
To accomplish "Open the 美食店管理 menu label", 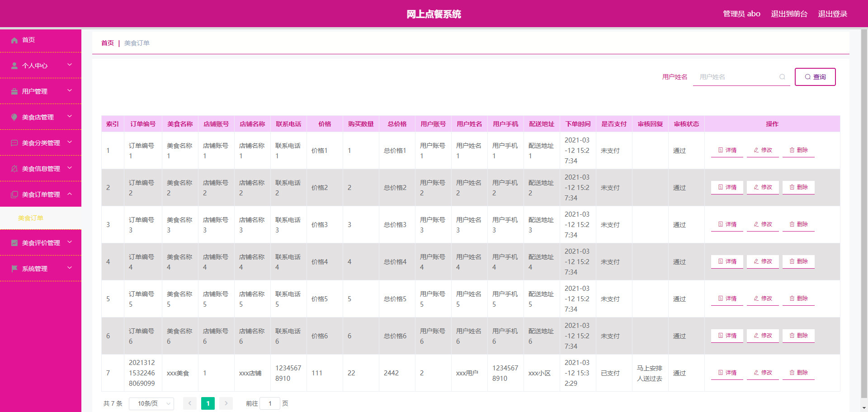I will coord(38,118).
